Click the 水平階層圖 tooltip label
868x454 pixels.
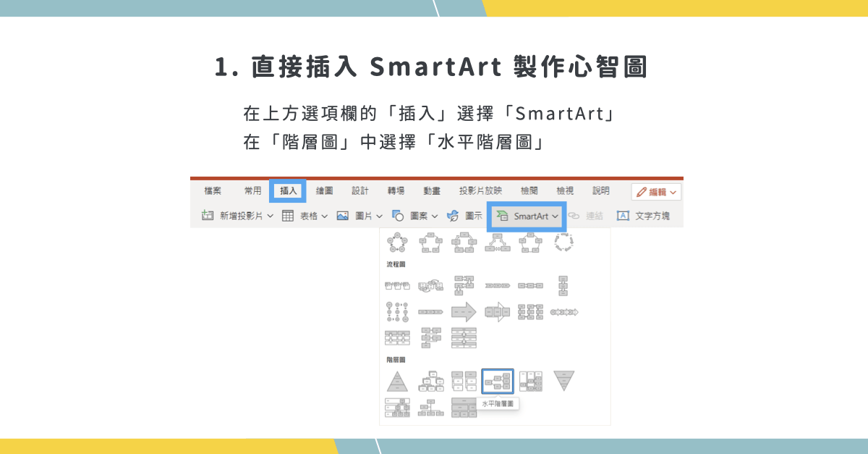(499, 404)
